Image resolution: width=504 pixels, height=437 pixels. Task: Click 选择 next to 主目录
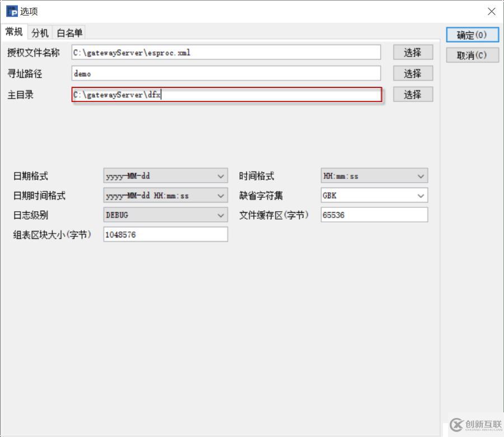413,94
